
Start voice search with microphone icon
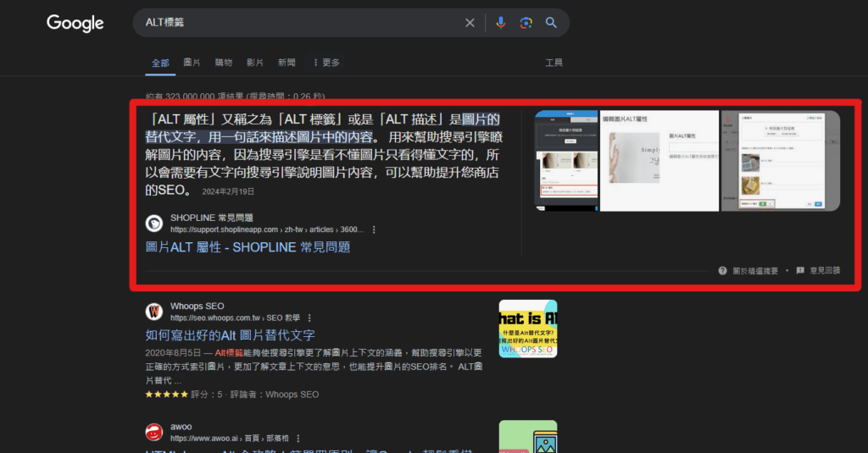click(500, 23)
